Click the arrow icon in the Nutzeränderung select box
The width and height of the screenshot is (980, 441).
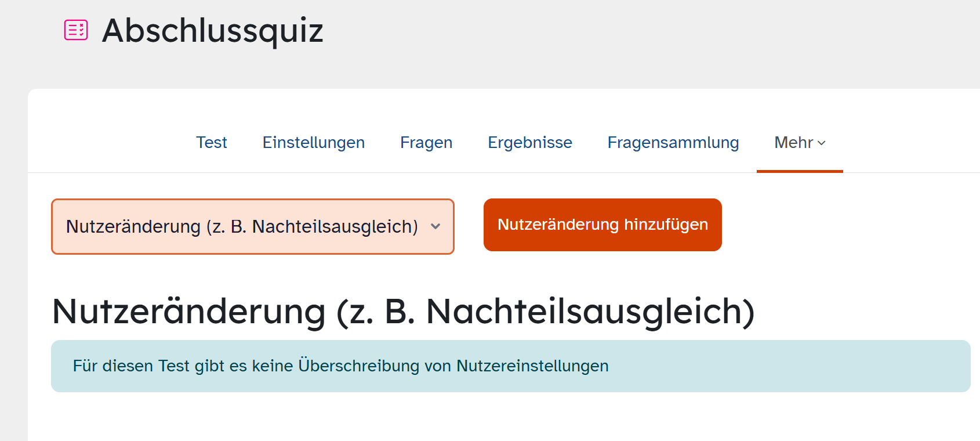tap(435, 227)
